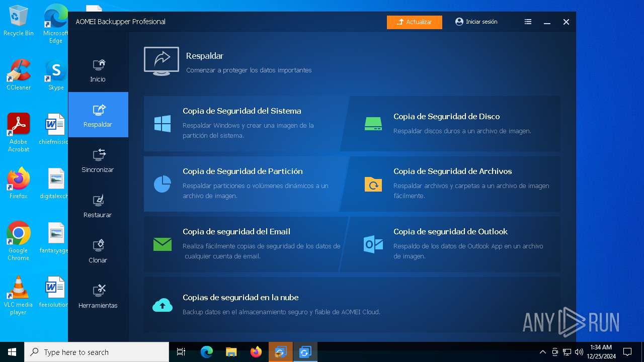644x362 pixels.
Task: Select Copia de Seguridad del Sistema title
Action: 242,111
